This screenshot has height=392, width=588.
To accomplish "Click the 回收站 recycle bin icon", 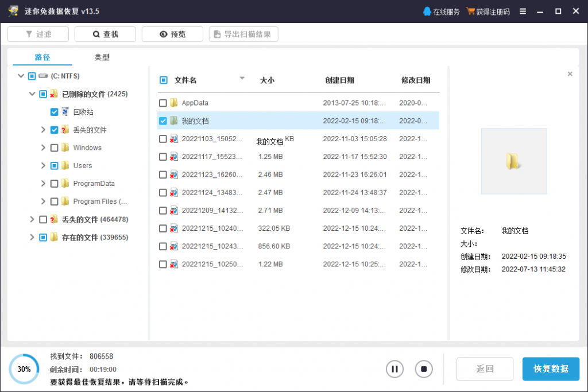I will pyautogui.click(x=65, y=112).
